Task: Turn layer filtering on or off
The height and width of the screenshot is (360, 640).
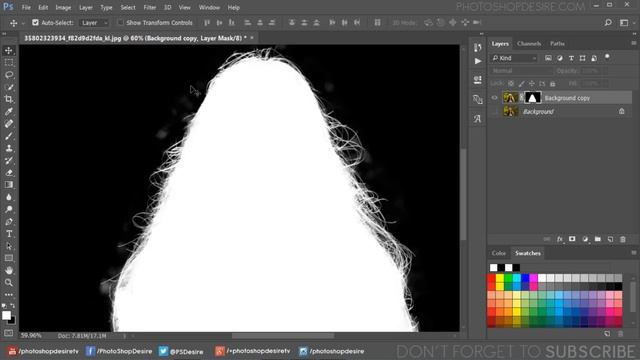Action: [607, 57]
